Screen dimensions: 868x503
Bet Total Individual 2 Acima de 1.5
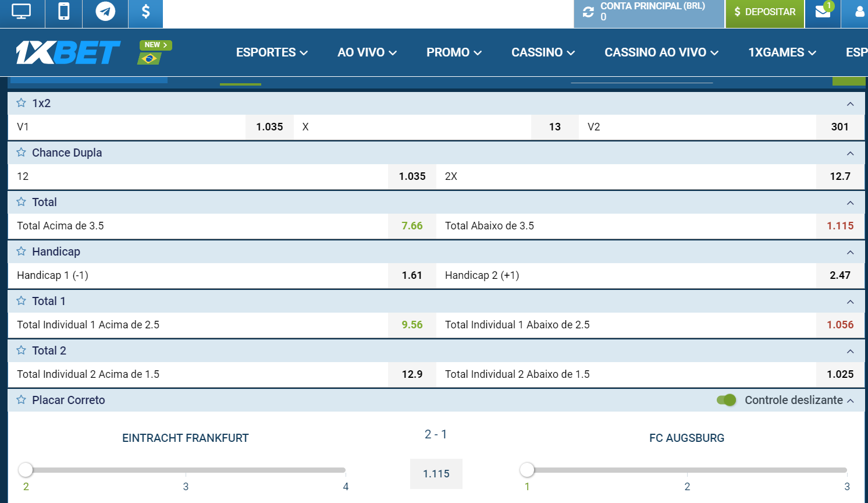coord(222,374)
